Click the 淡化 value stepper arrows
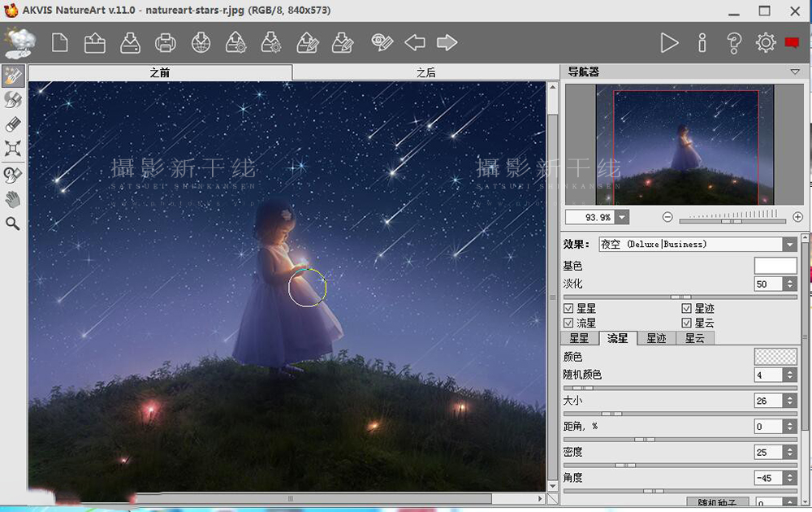 (x=790, y=284)
